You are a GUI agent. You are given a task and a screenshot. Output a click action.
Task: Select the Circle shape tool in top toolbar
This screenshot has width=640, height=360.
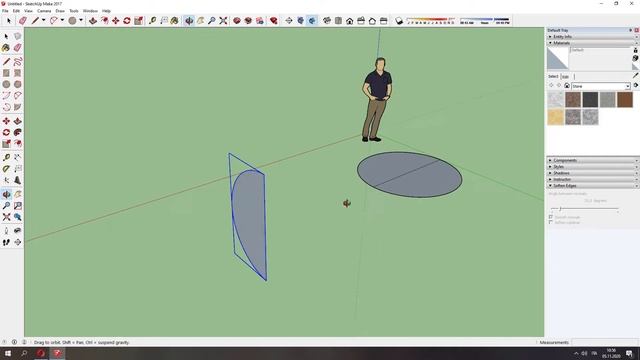(72, 20)
